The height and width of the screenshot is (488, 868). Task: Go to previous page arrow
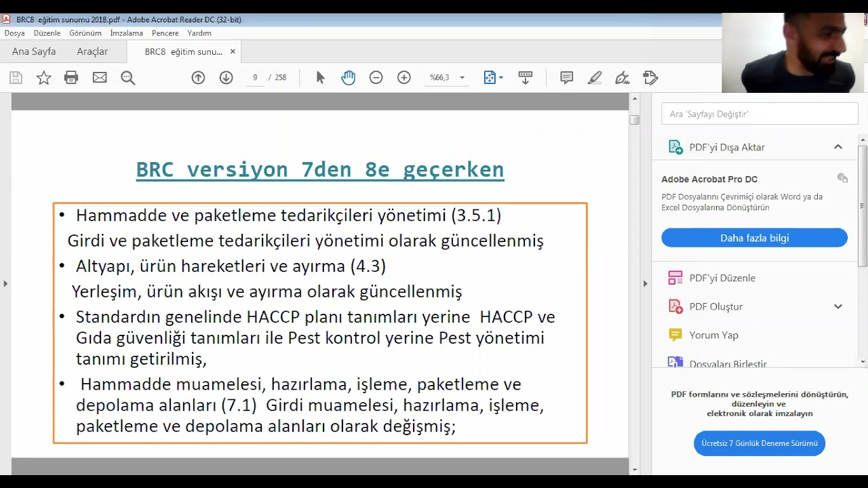(198, 78)
